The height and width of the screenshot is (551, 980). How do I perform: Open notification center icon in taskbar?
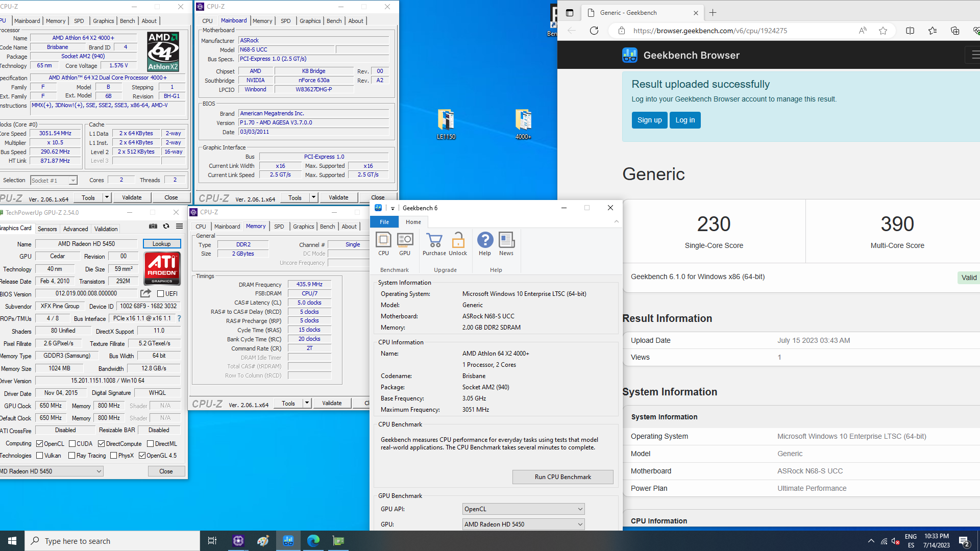point(964,541)
